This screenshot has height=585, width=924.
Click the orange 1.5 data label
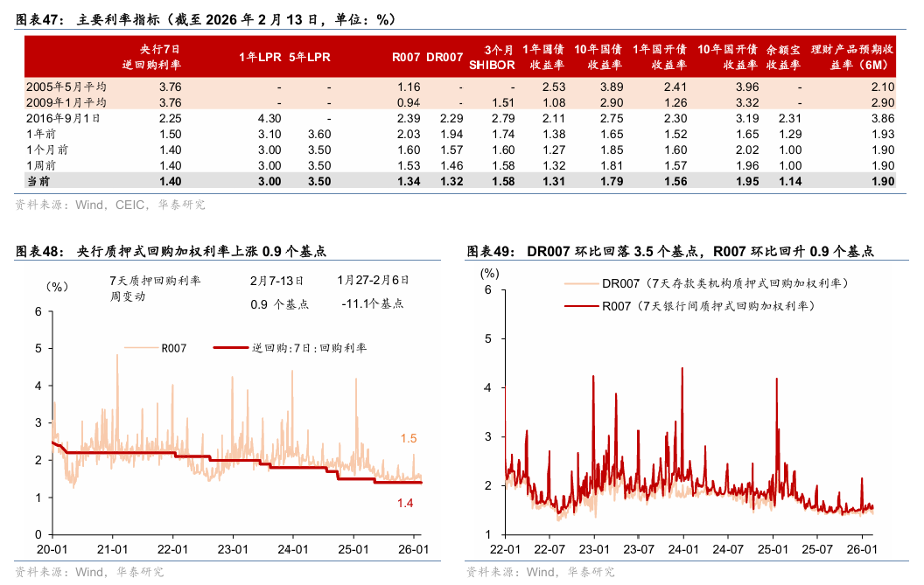point(409,438)
